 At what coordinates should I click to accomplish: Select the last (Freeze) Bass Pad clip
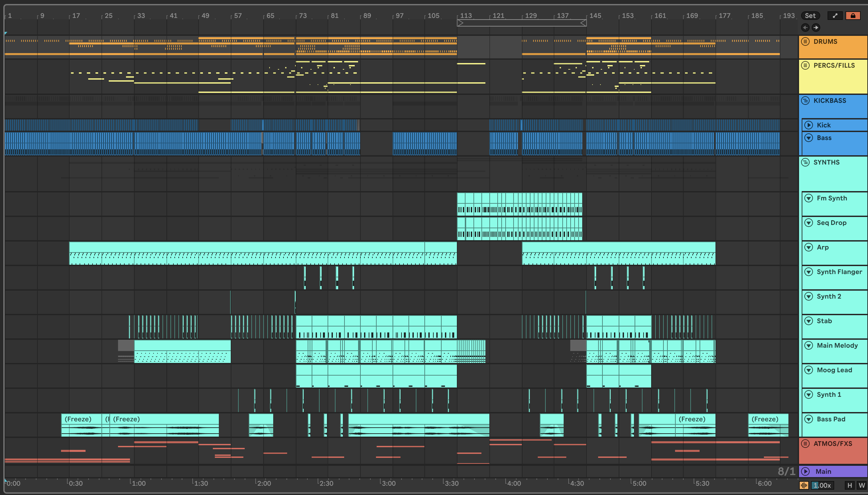tap(768, 425)
